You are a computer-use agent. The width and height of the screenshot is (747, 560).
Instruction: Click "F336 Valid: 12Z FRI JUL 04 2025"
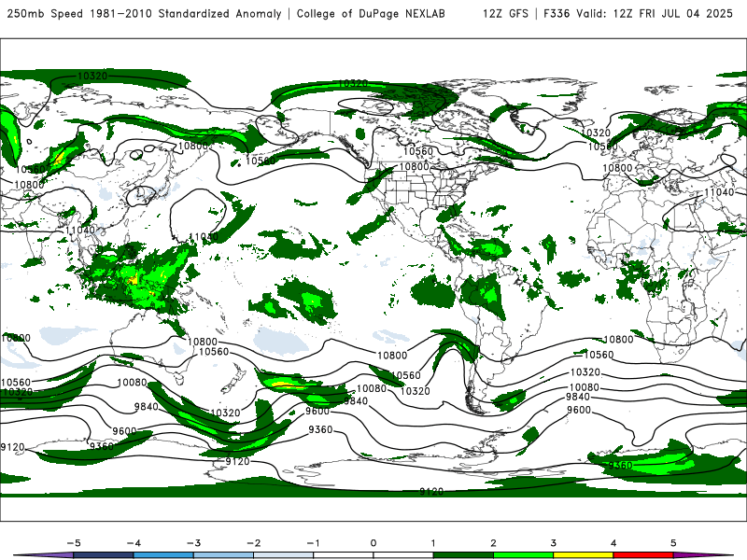tap(638, 13)
